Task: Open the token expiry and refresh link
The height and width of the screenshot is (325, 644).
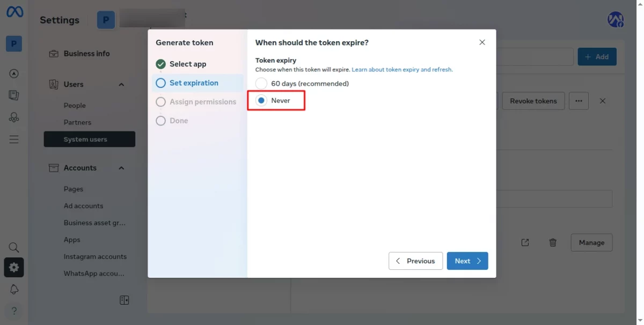Action: click(x=402, y=69)
